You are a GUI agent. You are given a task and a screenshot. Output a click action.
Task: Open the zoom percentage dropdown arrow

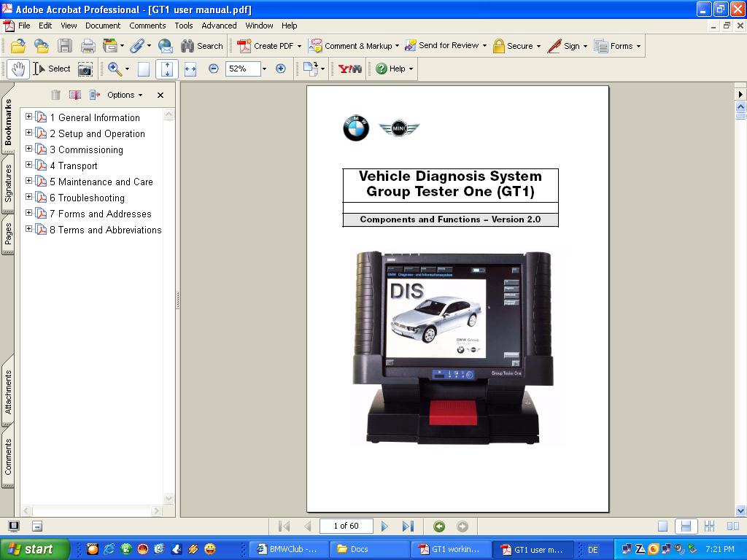[x=264, y=69]
